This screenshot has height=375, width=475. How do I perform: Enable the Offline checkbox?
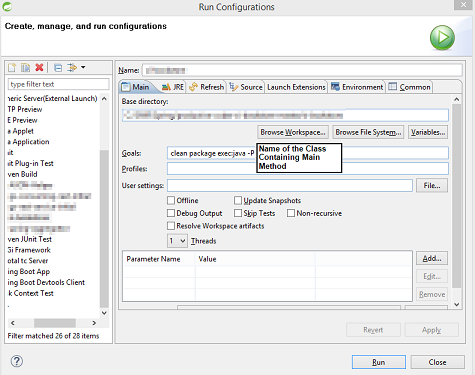pyautogui.click(x=171, y=200)
